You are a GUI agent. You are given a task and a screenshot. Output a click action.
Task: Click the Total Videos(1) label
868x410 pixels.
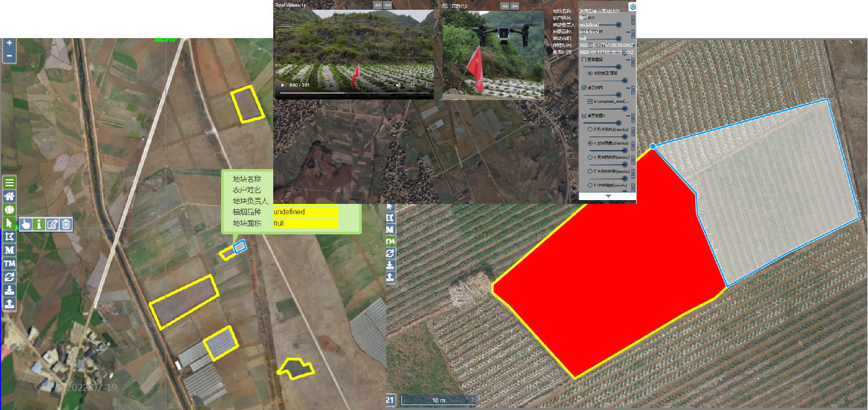(290, 5)
